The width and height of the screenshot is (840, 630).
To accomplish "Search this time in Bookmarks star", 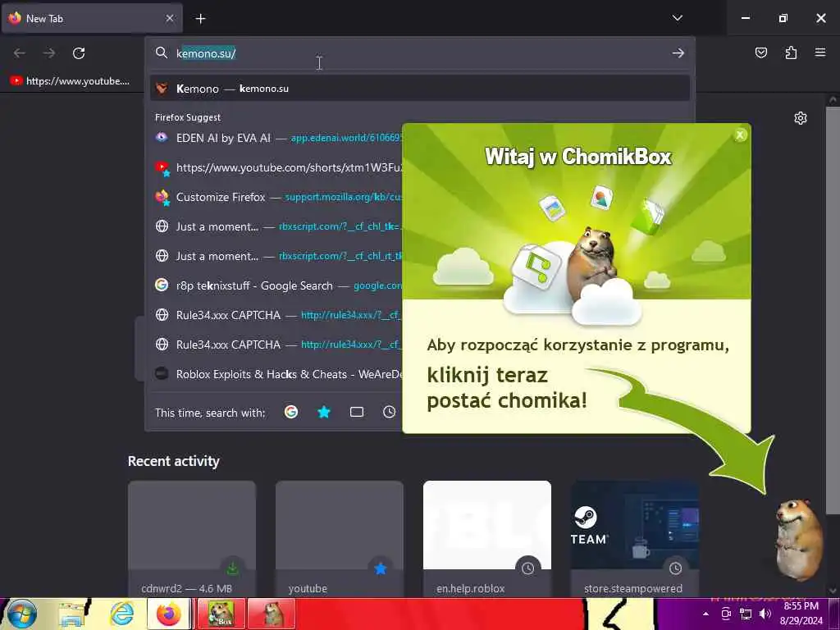I will pyautogui.click(x=323, y=412).
